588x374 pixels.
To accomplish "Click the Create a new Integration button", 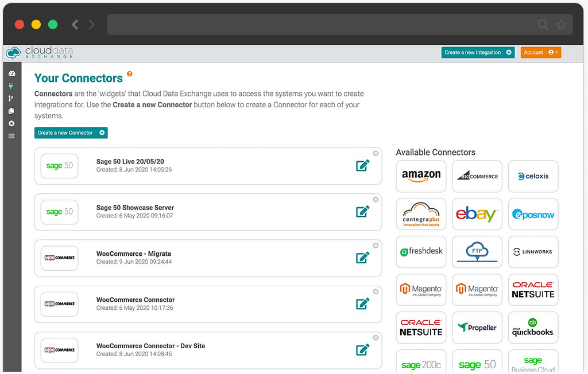I will tap(478, 52).
